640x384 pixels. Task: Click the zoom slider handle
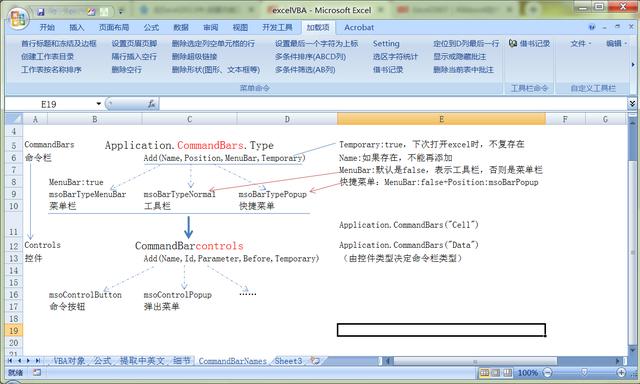584,373
